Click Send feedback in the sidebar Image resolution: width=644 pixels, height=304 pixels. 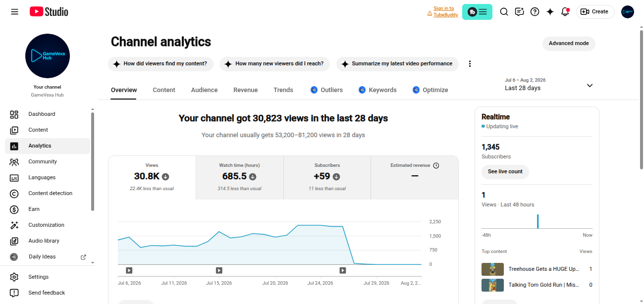pos(48,293)
